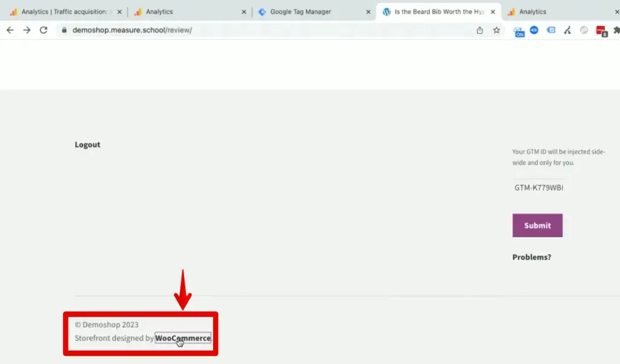Open the Chrome extensions puzzle piece icon
This screenshot has height=364, width=620.
(x=616, y=30)
